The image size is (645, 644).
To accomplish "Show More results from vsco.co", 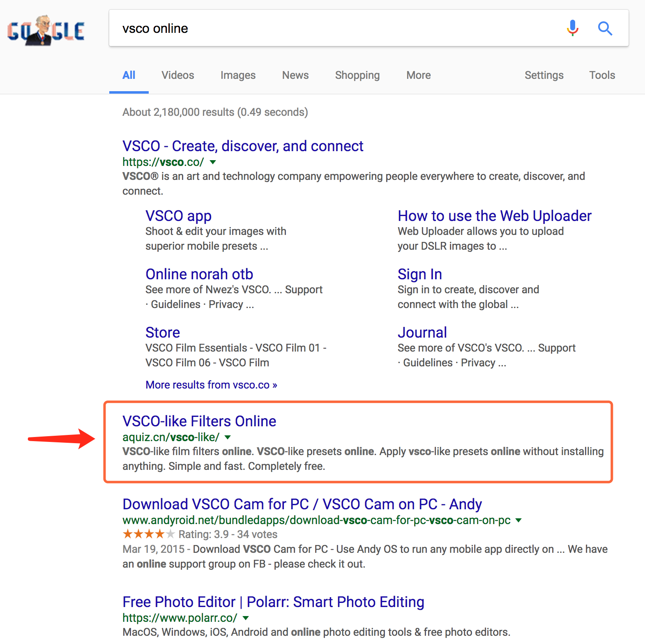I will pyautogui.click(x=211, y=385).
